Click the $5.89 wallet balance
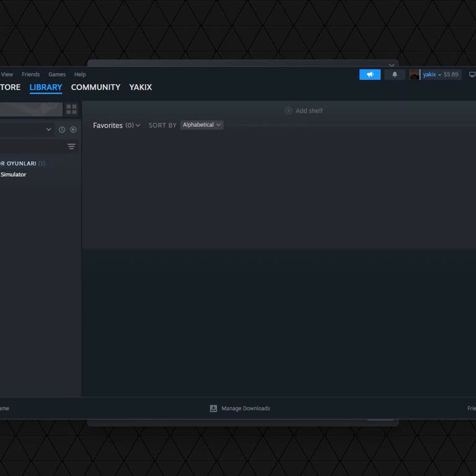The width and height of the screenshot is (476, 476). pyautogui.click(x=451, y=74)
